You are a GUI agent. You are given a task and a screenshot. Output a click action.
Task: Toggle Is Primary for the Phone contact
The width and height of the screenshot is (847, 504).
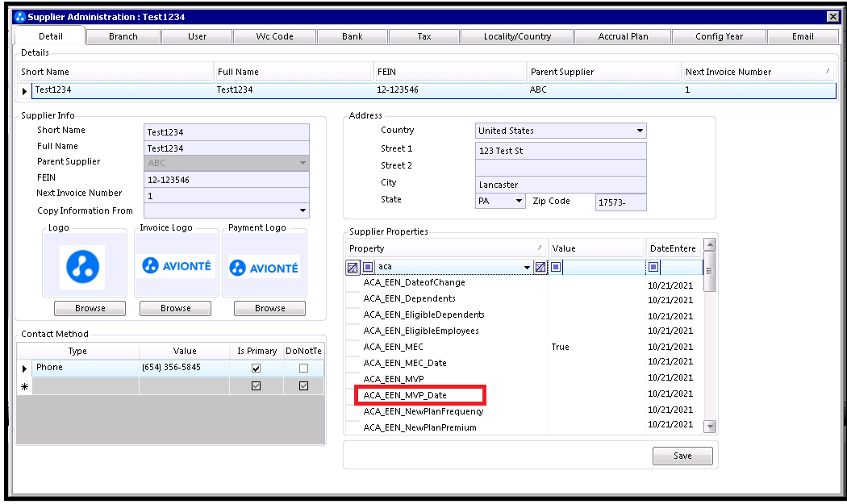pos(256,369)
